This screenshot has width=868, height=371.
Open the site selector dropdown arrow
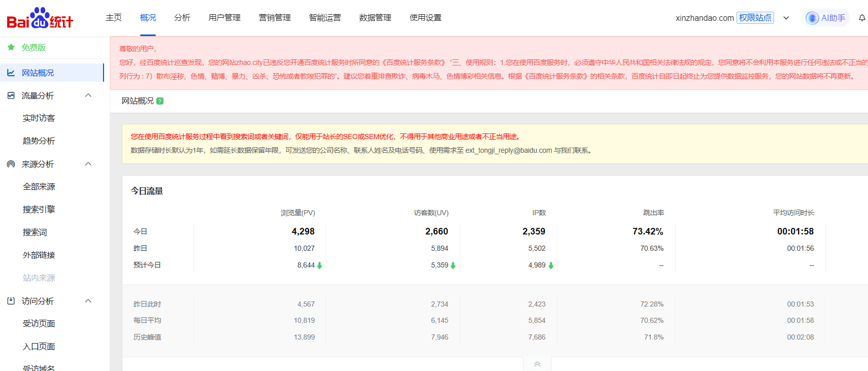click(786, 18)
